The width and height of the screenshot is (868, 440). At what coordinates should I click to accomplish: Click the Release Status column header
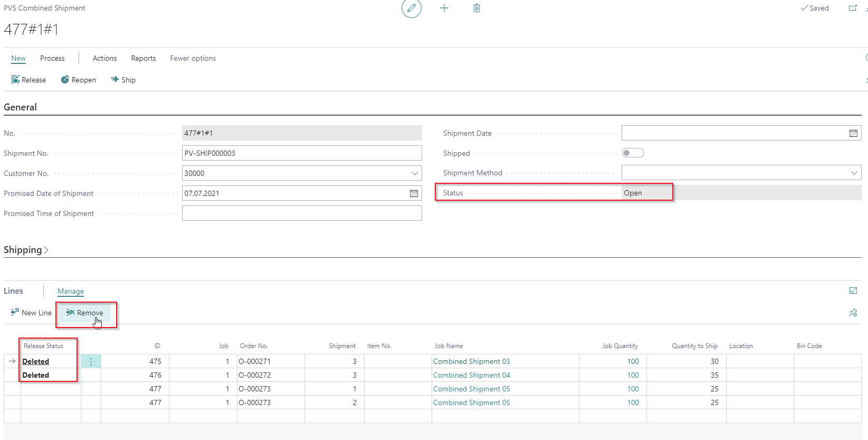[43, 346]
